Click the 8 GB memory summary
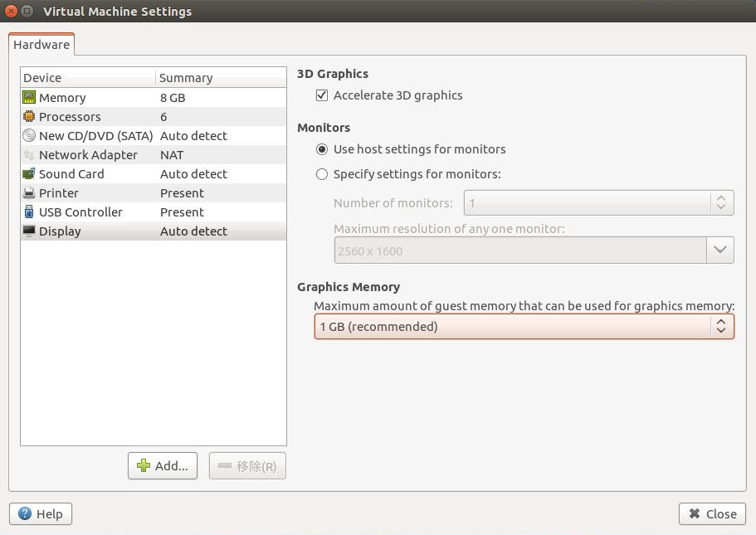Image resolution: width=756 pixels, height=535 pixels. (x=173, y=98)
